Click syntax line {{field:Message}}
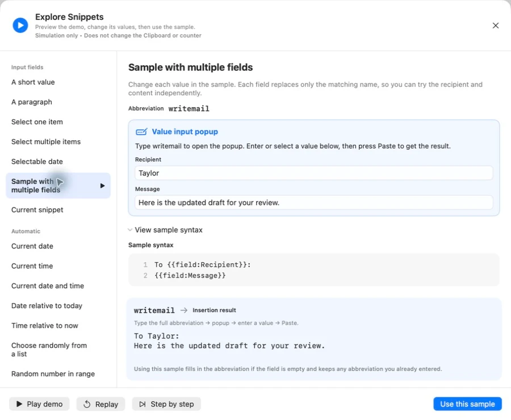 (x=190, y=275)
